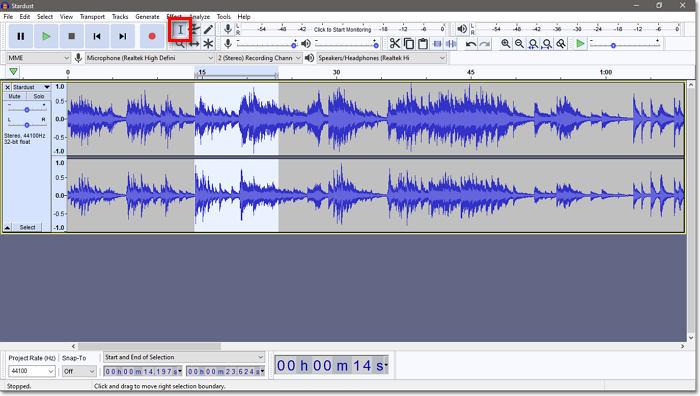This screenshot has width=700, height=396.
Task: Collapse the Stardust track with the arrow
Action: (7, 228)
